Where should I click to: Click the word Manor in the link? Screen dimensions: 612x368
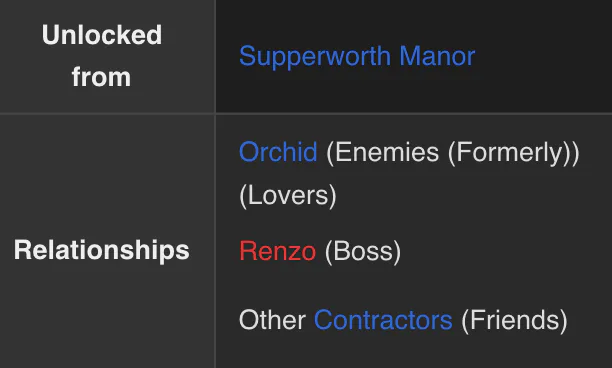pyautogui.click(x=437, y=56)
